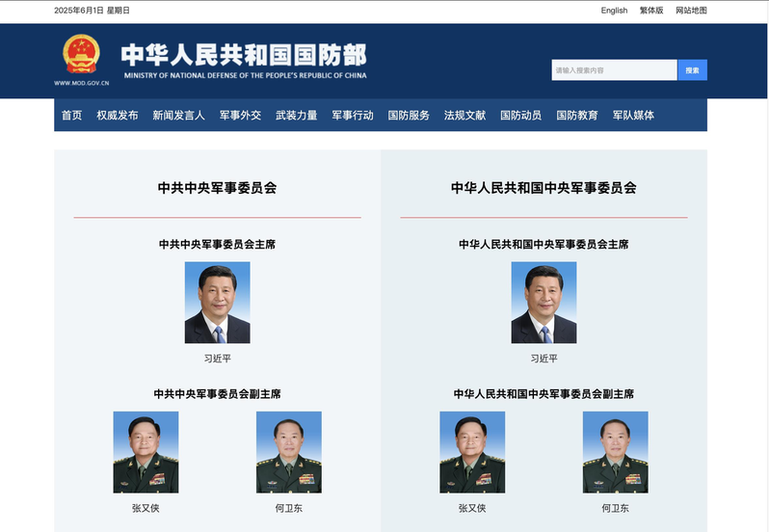Image resolution: width=769 pixels, height=532 pixels.
Task: Go to 首页 in navigation bar
Action: point(71,116)
